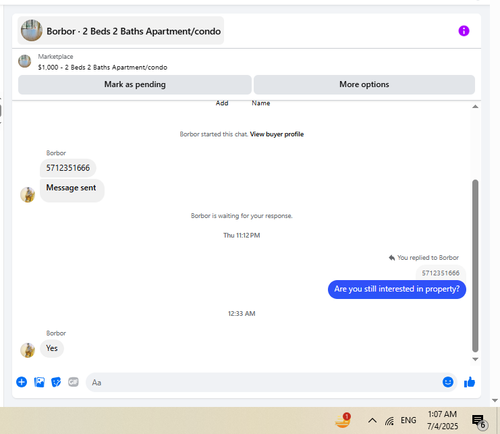Open the GIF picker icon

(73, 382)
